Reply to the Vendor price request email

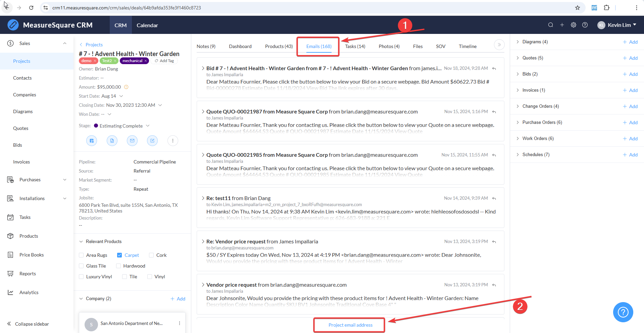click(x=494, y=285)
